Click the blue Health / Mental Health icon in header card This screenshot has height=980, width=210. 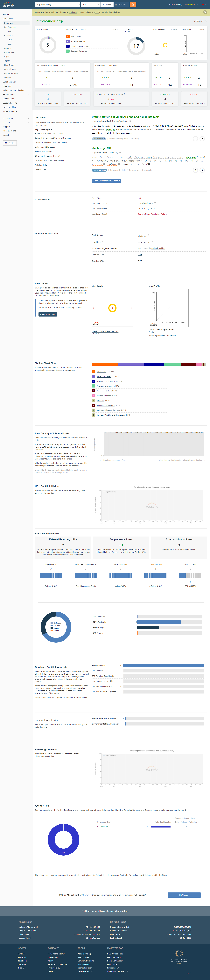click(x=68, y=46)
